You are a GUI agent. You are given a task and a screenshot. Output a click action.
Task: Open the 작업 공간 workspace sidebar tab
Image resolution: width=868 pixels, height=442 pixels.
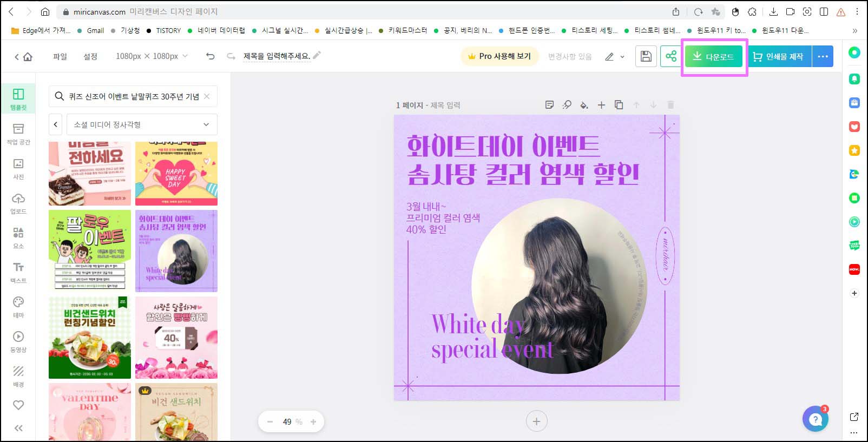point(18,134)
